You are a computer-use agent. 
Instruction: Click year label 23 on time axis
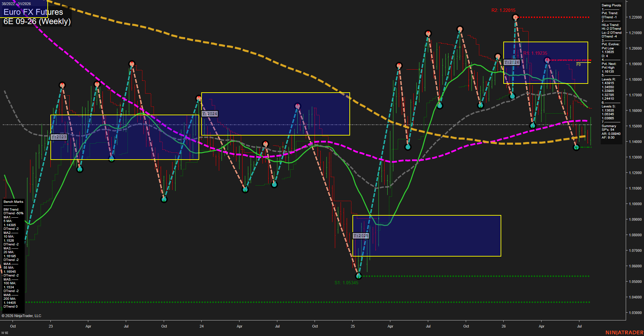coord(51,326)
